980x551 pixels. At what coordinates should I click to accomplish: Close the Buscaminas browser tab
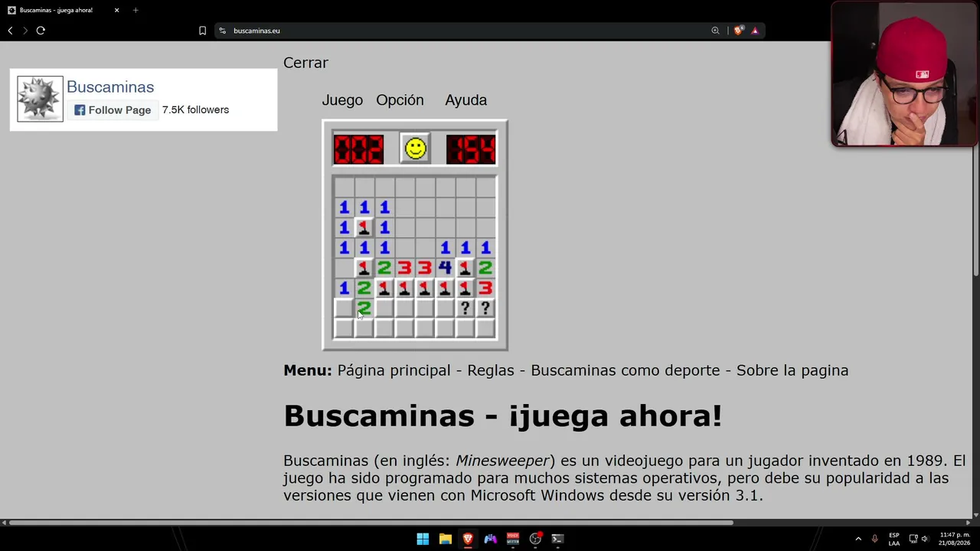tap(117, 10)
